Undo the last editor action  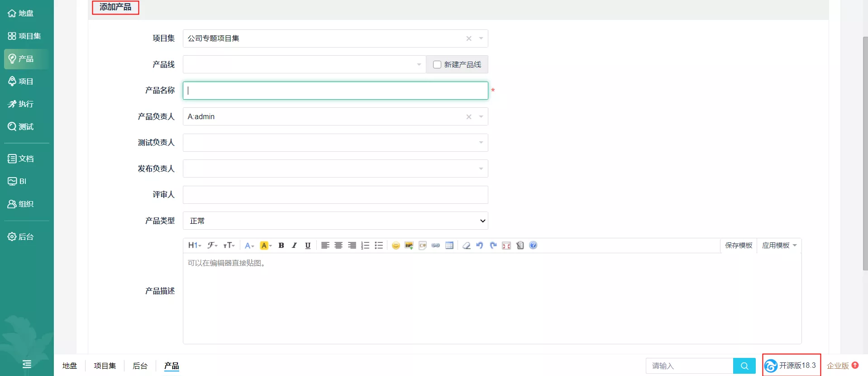pos(480,245)
